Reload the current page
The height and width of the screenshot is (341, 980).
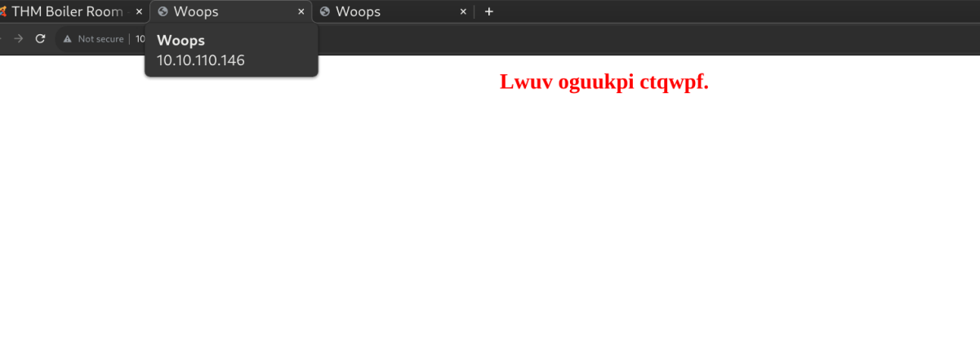[39, 38]
